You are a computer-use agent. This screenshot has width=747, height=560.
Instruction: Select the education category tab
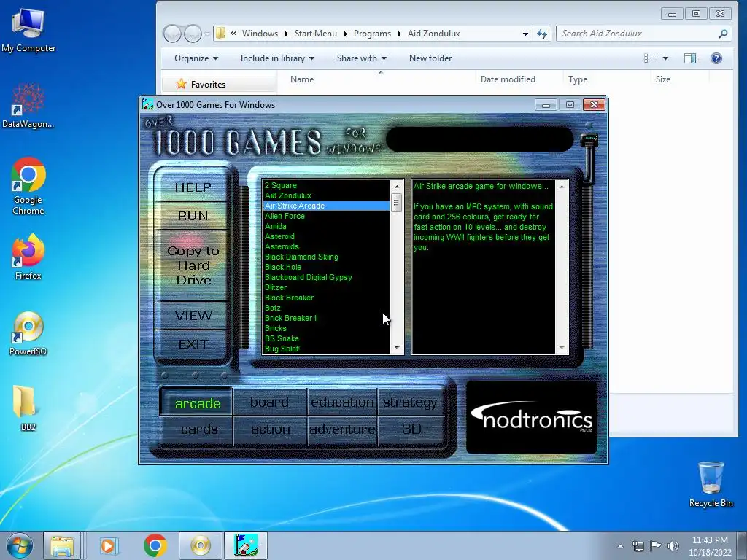point(342,402)
